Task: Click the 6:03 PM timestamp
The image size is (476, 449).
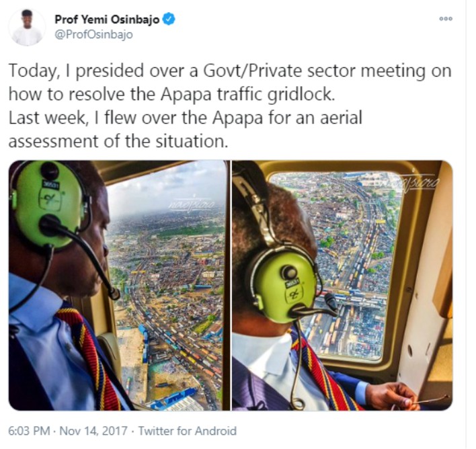Action: [x=29, y=431]
